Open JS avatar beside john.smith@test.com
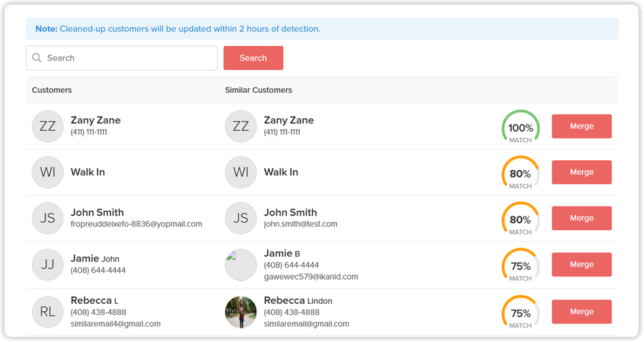Viewport: 644px width, 342px height. 241,218
